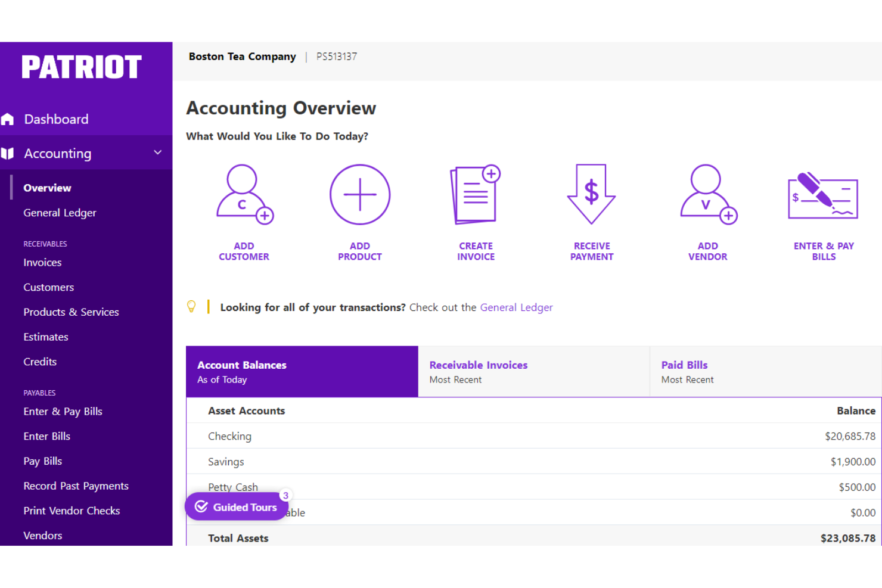
Task: Click the $0.00 balance value
Action: pos(863,513)
